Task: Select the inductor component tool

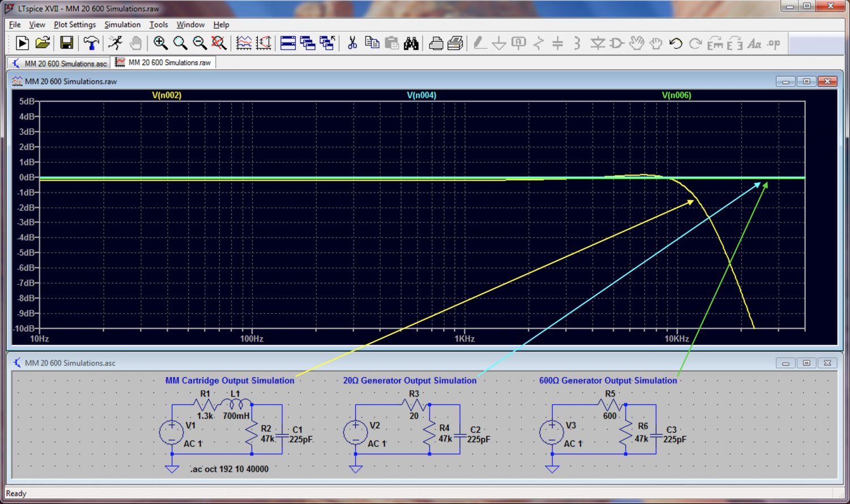Action: (x=577, y=43)
